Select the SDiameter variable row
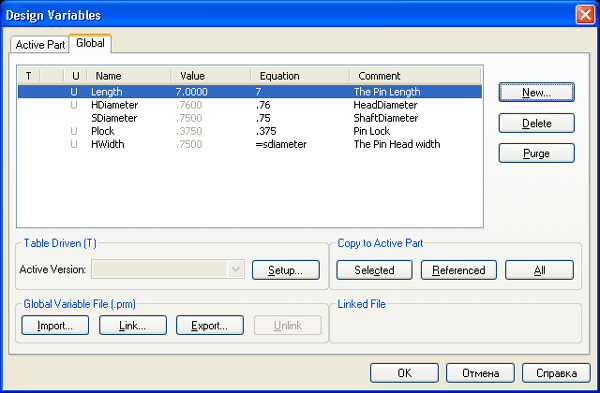The width and height of the screenshot is (600, 393). tap(249, 118)
